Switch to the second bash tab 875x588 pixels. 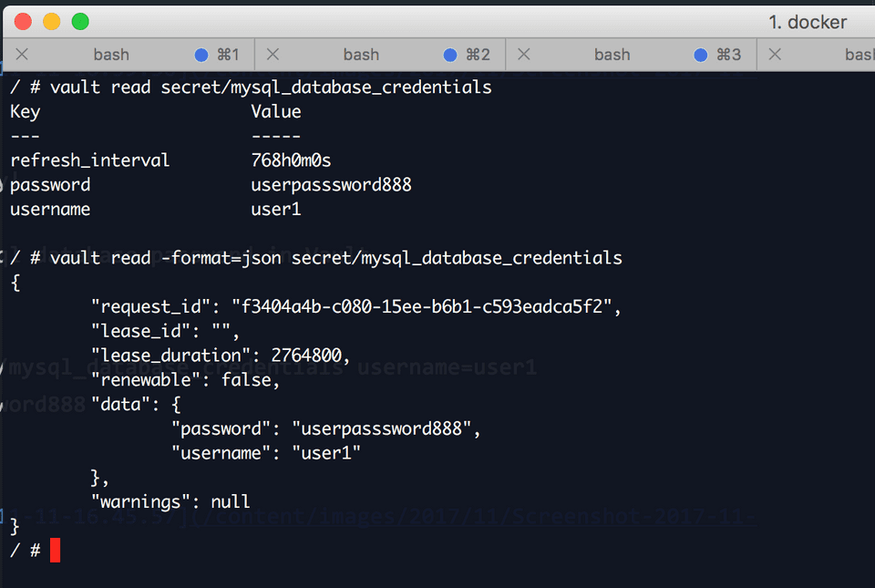click(361, 55)
